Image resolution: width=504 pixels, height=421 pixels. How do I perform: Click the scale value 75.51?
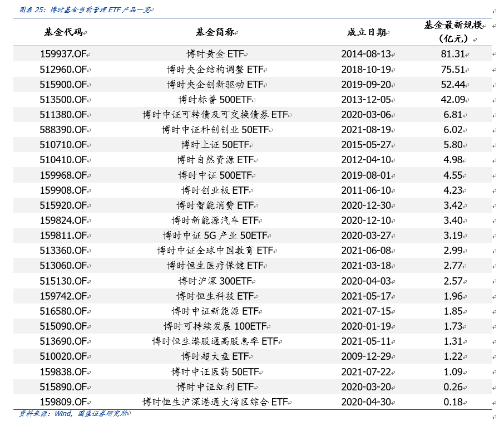tap(453, 69)
